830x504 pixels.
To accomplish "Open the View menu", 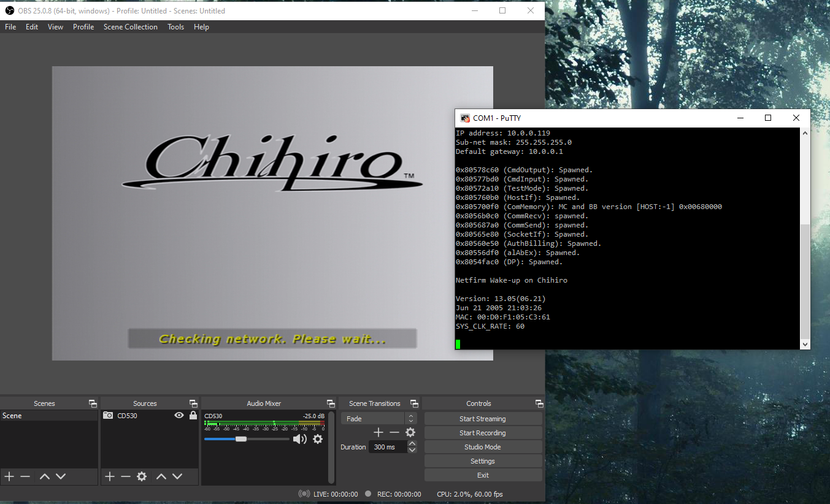I will click(x=55, y=27).
